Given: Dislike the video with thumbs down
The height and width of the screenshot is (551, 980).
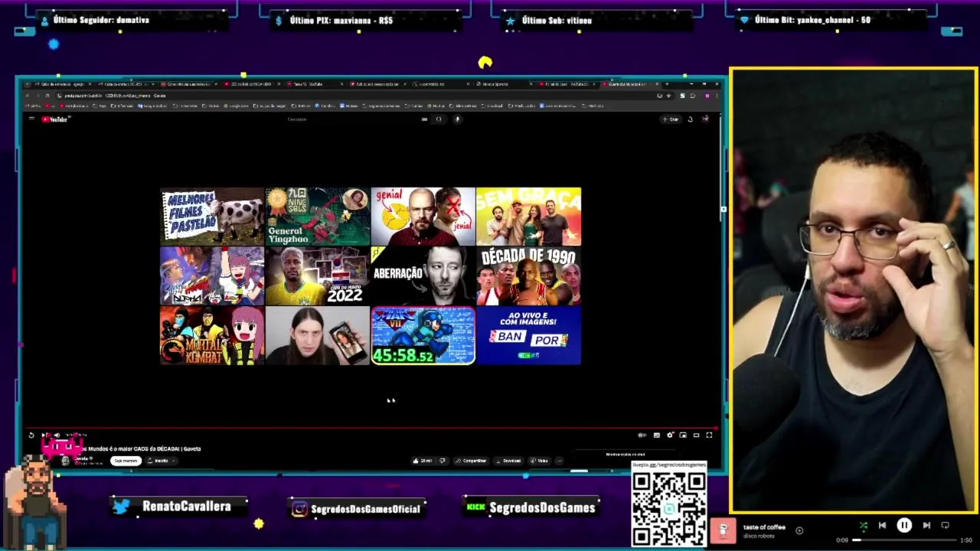Looking at the screenshot, I should tap(443, 461).
